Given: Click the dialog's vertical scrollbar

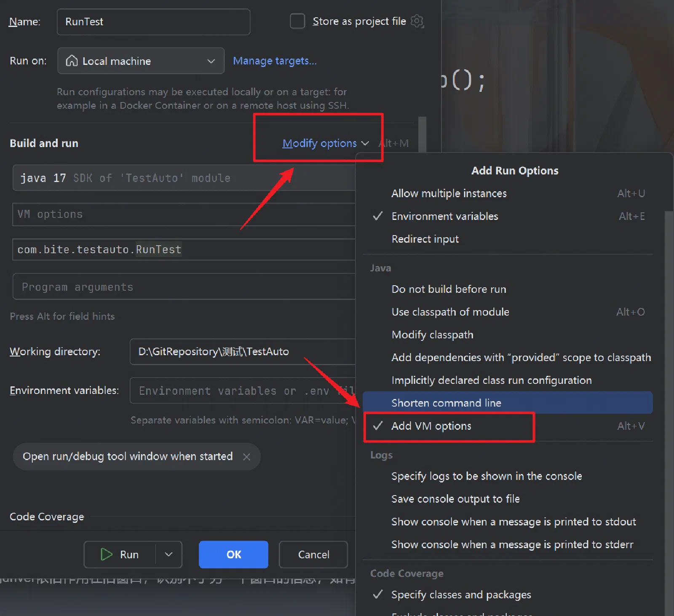Looking at the screenshot, I should pos(423,134).
